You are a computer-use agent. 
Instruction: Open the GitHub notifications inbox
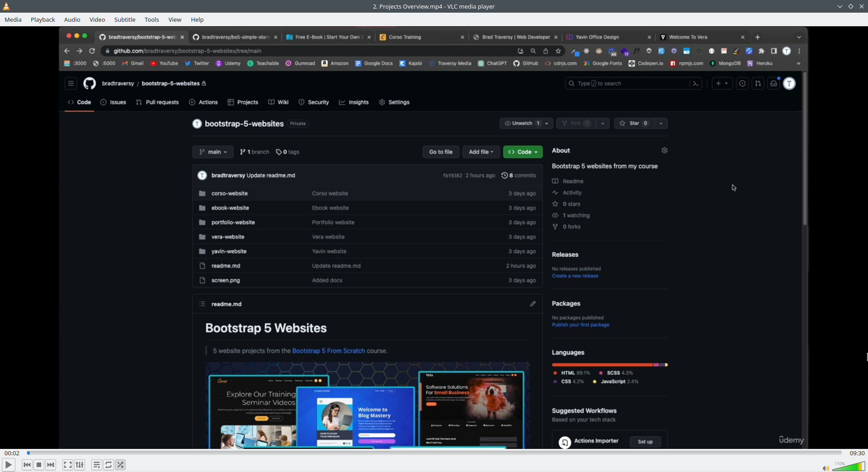pyautogui.click(x=774, y=83)
